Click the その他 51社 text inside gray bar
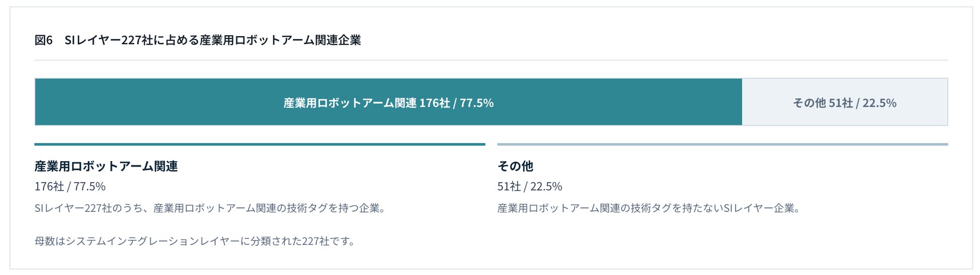 click(823, 103)
